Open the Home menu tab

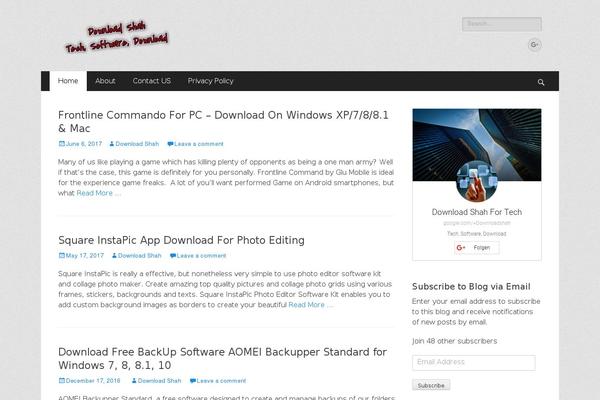coord(68,81)
